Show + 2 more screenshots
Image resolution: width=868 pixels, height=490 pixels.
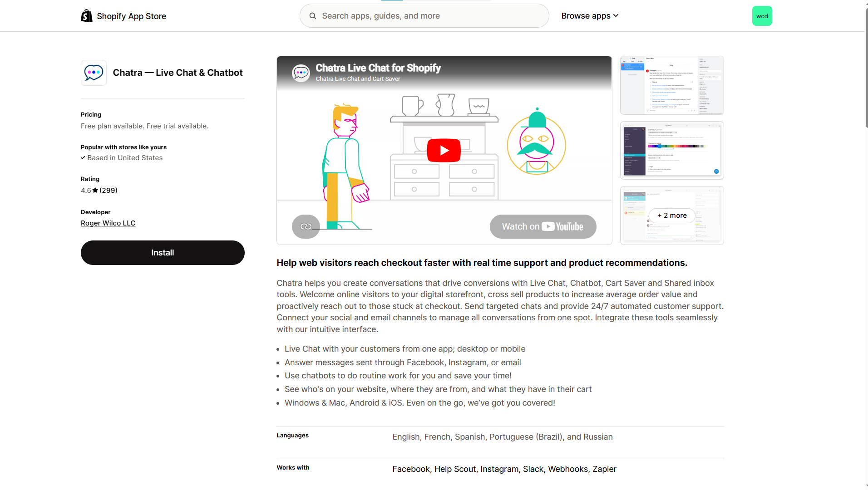tap(672, 216)
